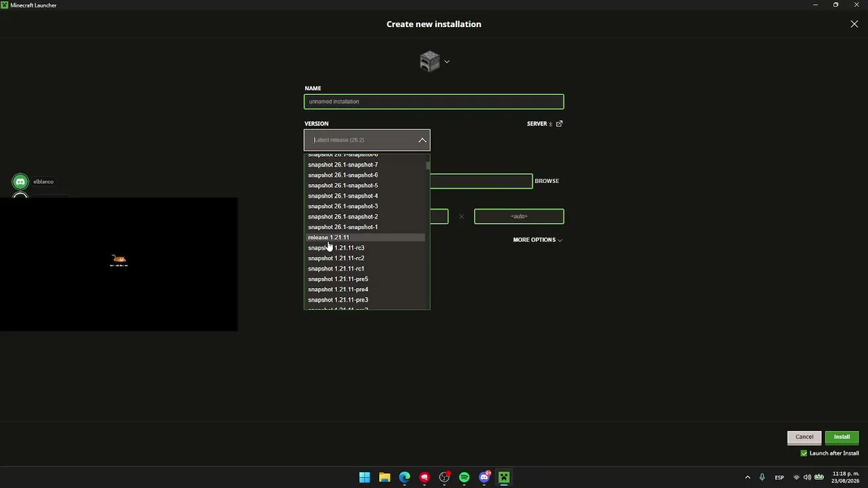Image resolution: width=868 pixels, height=488 pixels.
Task: Click the green Install button
Action: pyautogui.click(x=842, y=437)
